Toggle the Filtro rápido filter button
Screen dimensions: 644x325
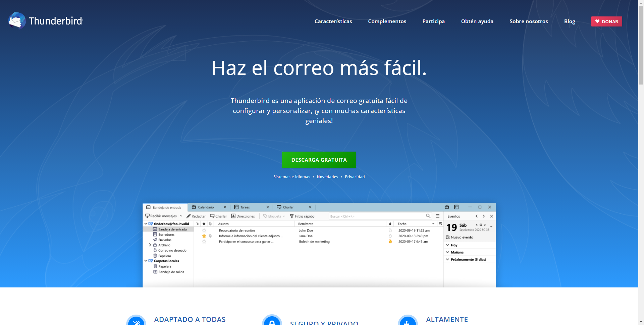click(302, 216)
